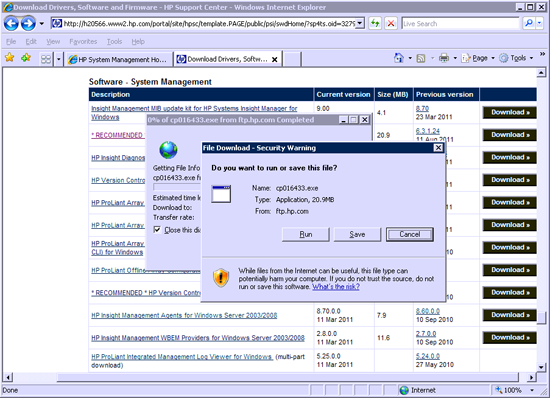Click the Live Search input box

coord(460,23)
